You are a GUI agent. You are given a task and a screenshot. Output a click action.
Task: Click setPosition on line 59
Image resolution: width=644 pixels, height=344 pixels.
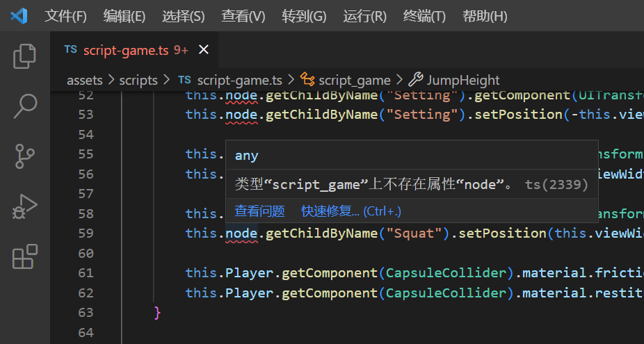click(502, 234)
